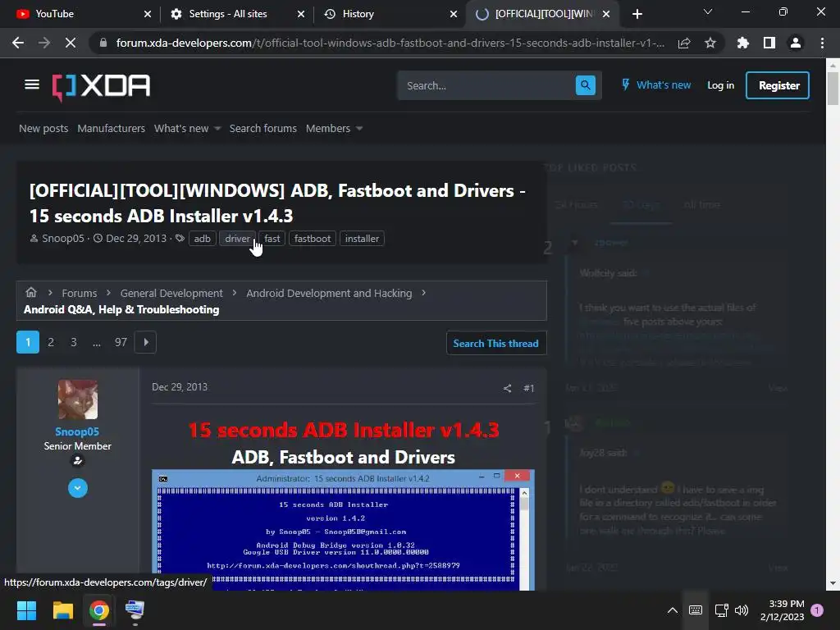
Task: Click the share page icon in address bar
Action: tap(684, 43)
